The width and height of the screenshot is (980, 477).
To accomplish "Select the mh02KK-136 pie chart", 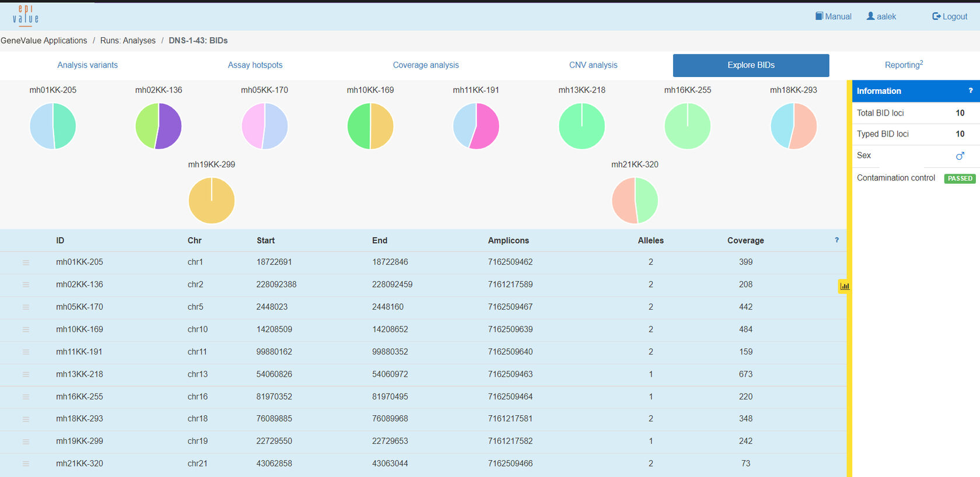I will click(159, 126).
